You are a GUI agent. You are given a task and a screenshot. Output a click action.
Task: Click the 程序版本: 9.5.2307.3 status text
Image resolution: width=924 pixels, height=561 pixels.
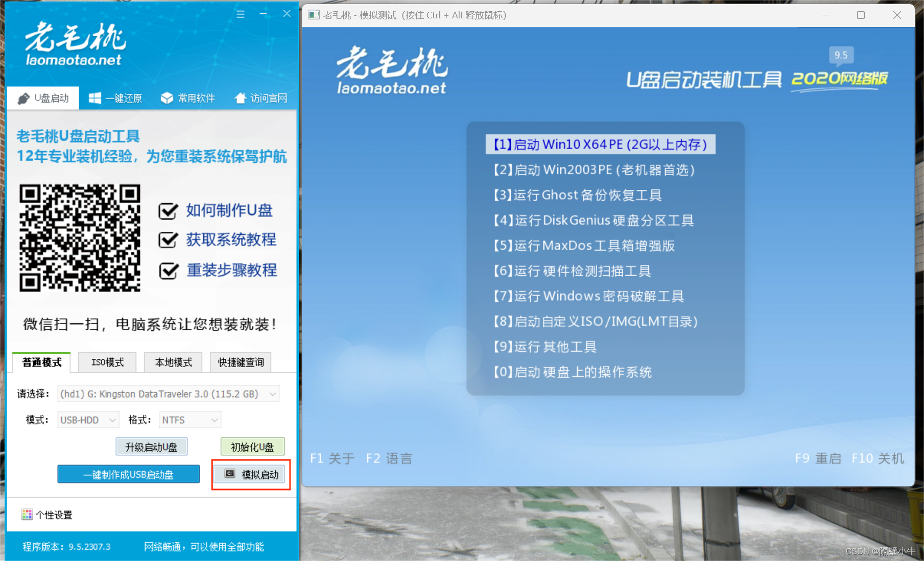coord(66,547)
